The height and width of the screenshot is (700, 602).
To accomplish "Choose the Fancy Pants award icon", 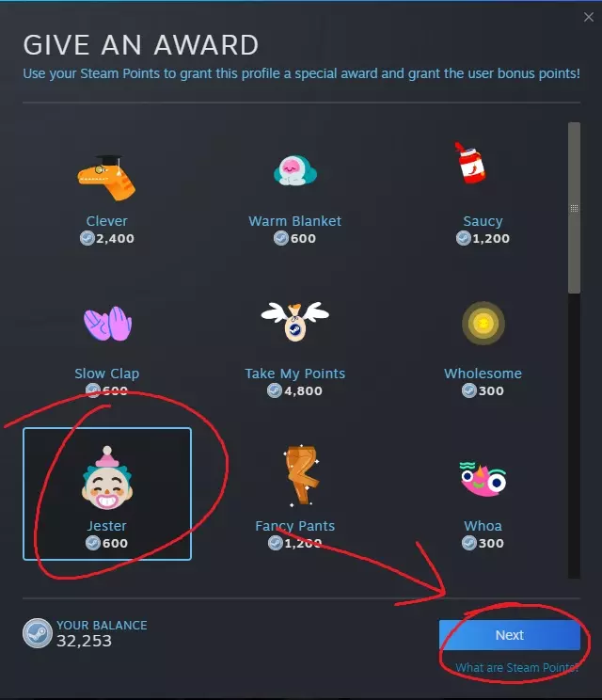I will [x=302, y=476].
